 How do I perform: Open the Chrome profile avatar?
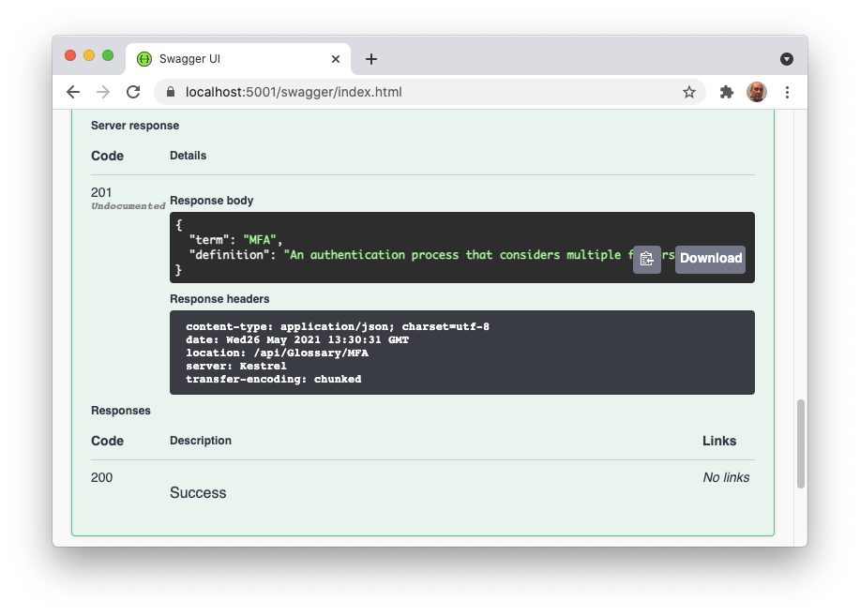tap(756, 92)
